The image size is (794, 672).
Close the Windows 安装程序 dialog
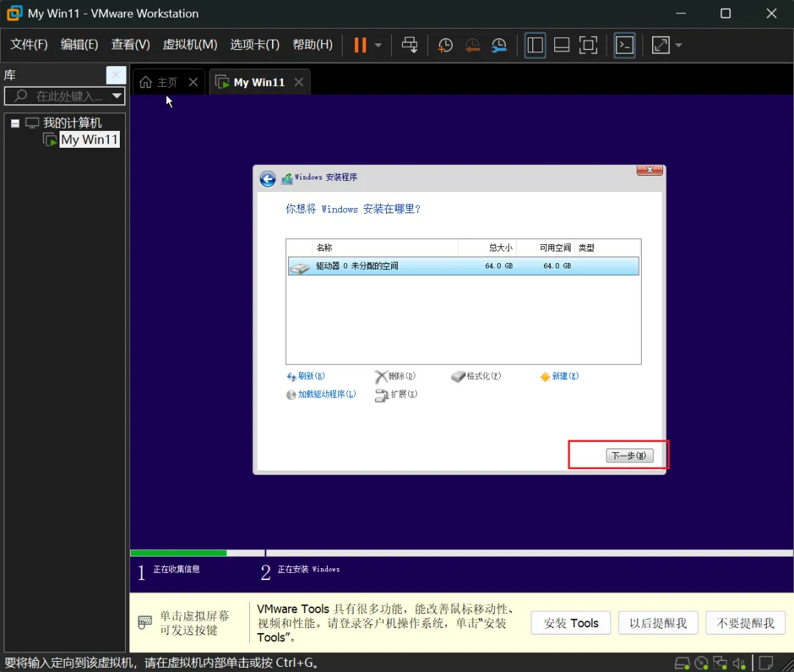point(650,170)
